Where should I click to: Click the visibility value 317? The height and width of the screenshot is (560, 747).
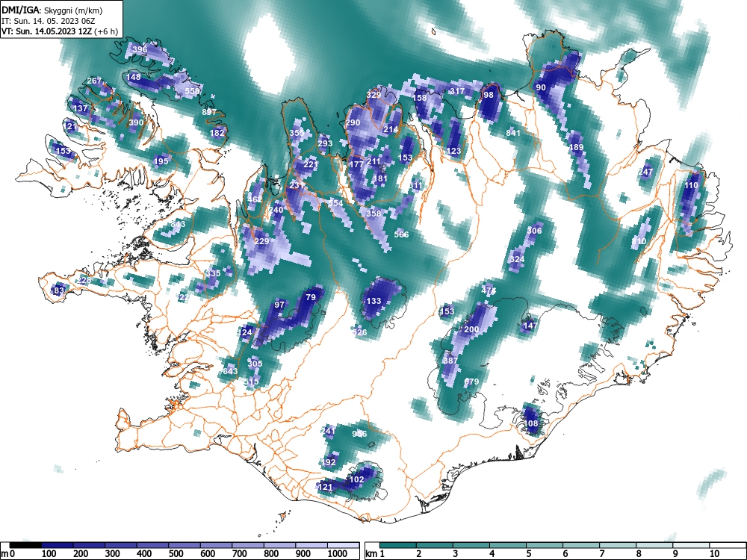(x=457, y=91)
